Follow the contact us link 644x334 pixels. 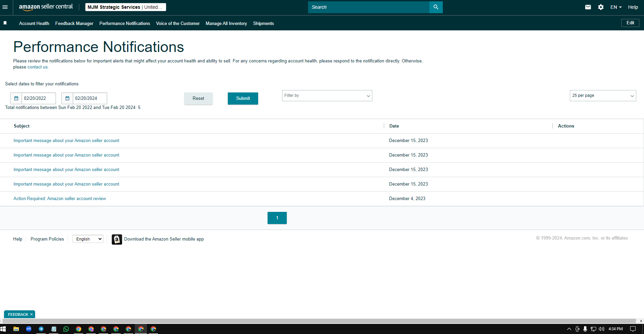coord(37,67)
